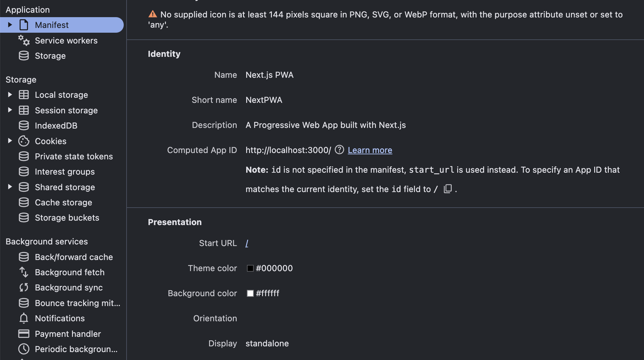The width and height of the screenshot is (644, 360).
Task: Select the Service workers panel icon
Action: click(x=24, y=41)
